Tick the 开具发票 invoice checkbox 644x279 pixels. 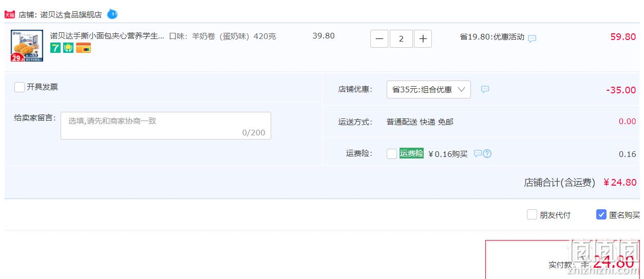(x=20, y=87)
